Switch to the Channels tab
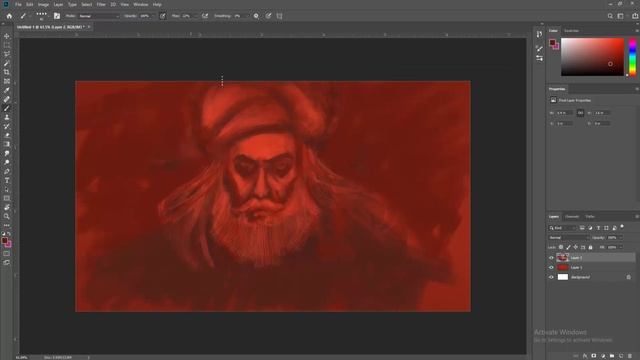Viewport: 640px width, 360px height. pyautogui.click(x=572, y=216)
